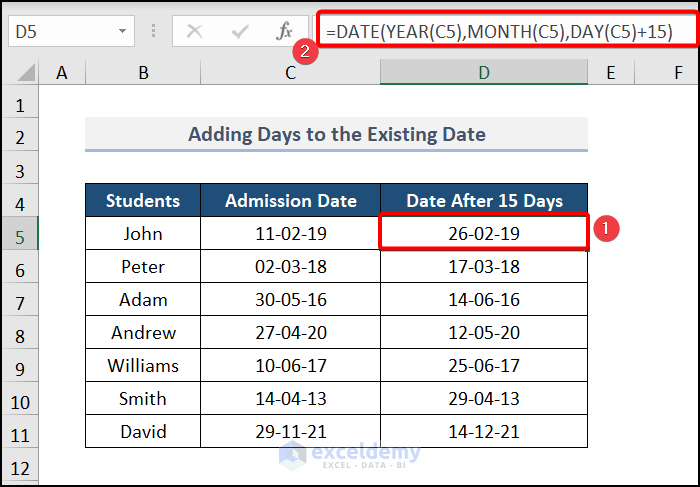Viewport: 700px width, 487px height.
Task: Select the result cell showing 14-12-21
Action: click(x=484, y=431)
